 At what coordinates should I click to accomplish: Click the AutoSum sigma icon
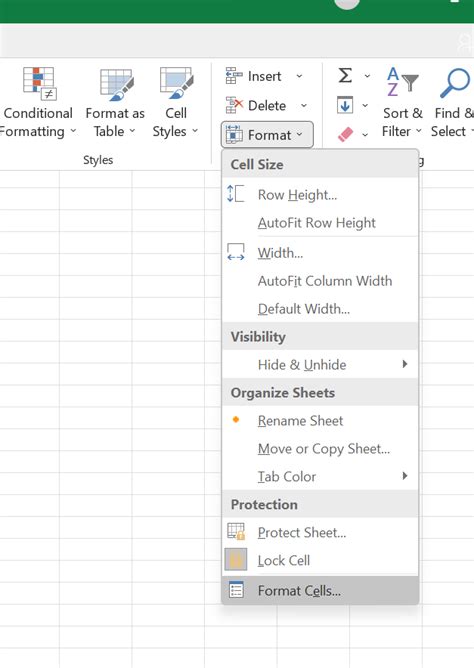(345, 75)
